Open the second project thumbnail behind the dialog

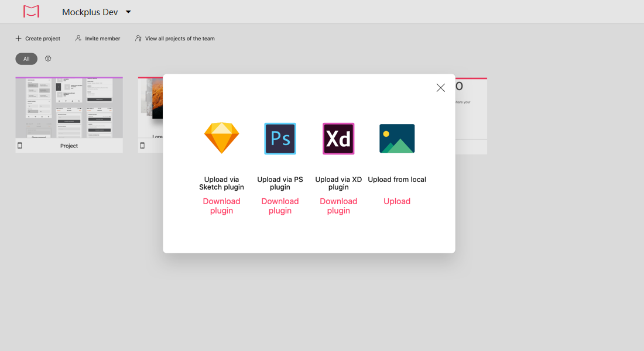click(x=150, y=108)
